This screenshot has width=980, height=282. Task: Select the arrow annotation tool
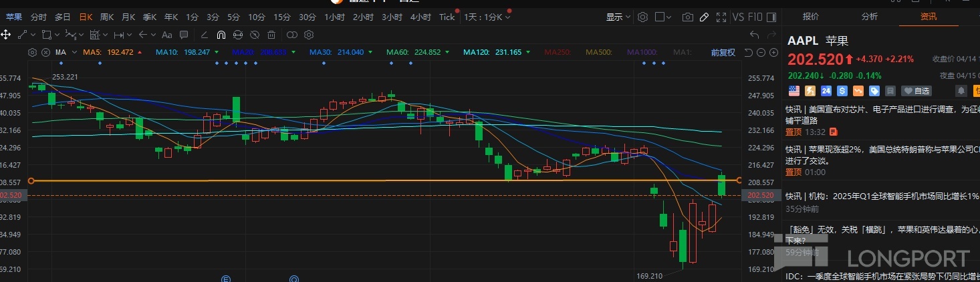[x=143, y=35]
